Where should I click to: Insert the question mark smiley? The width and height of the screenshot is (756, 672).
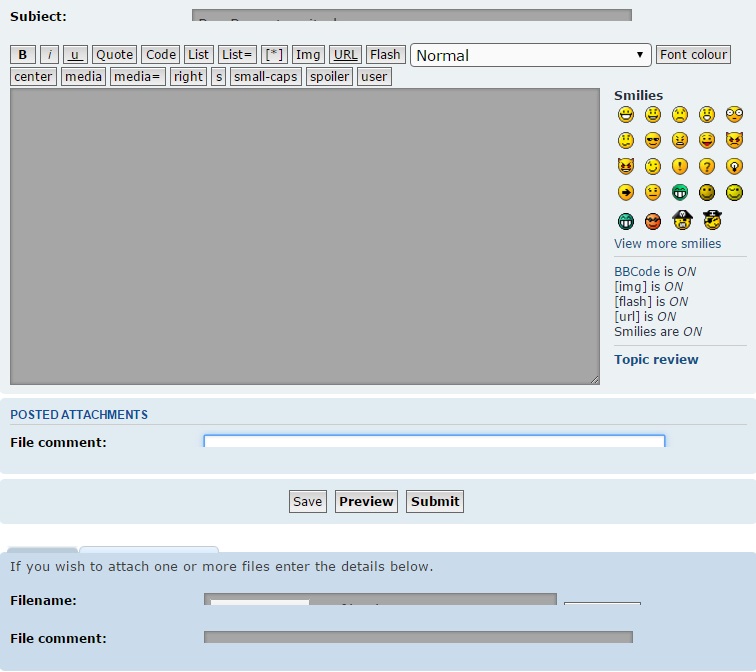(x=707, y=167)
